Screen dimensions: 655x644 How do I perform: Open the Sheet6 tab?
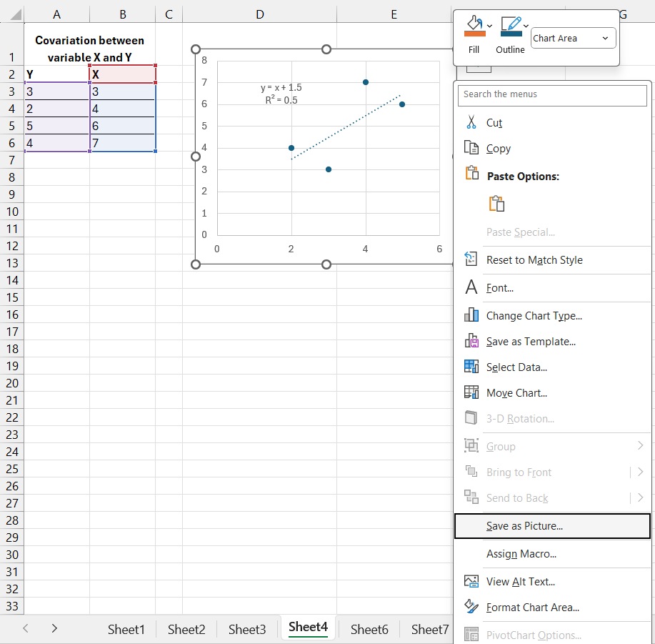click(369, 630)
